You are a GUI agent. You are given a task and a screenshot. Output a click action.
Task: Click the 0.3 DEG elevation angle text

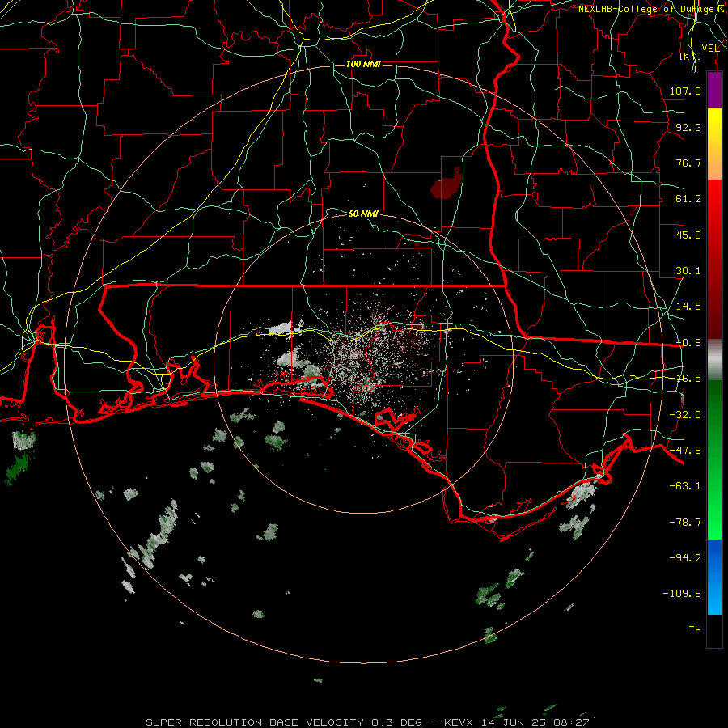[x=396, y=722]
